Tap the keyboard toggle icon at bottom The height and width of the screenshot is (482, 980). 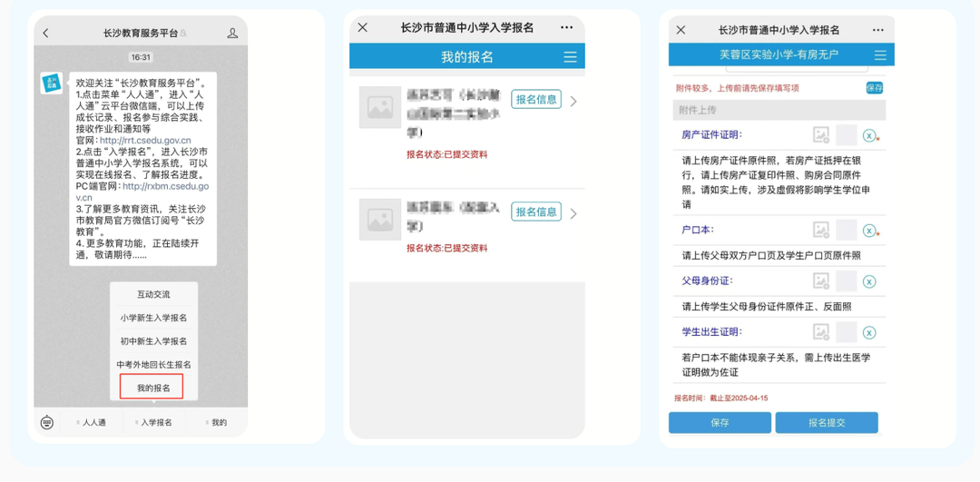click(47, 422)
